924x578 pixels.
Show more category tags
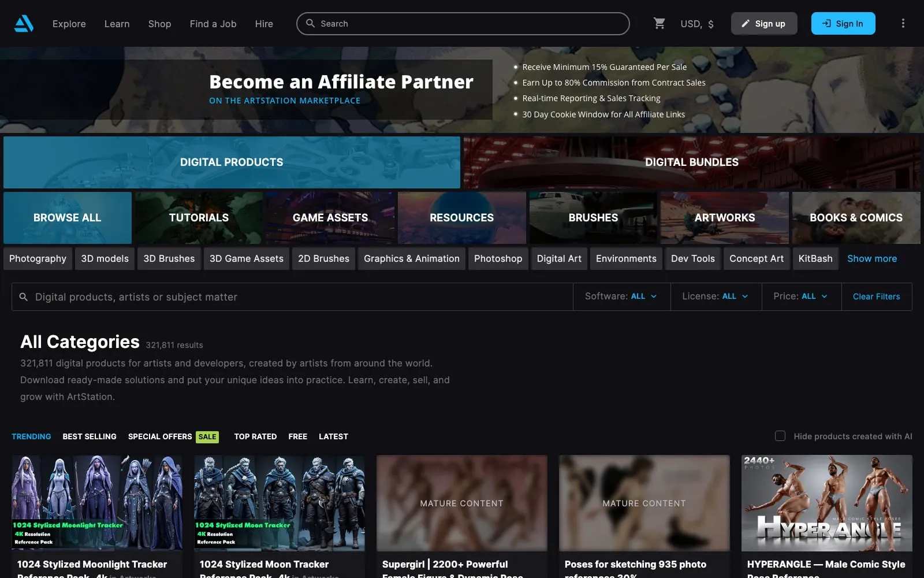(872, 258)
